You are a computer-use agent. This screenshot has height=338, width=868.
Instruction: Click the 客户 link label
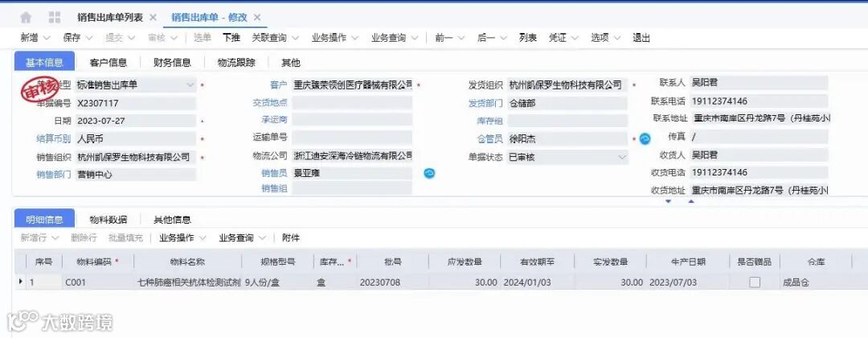(278, 84)
